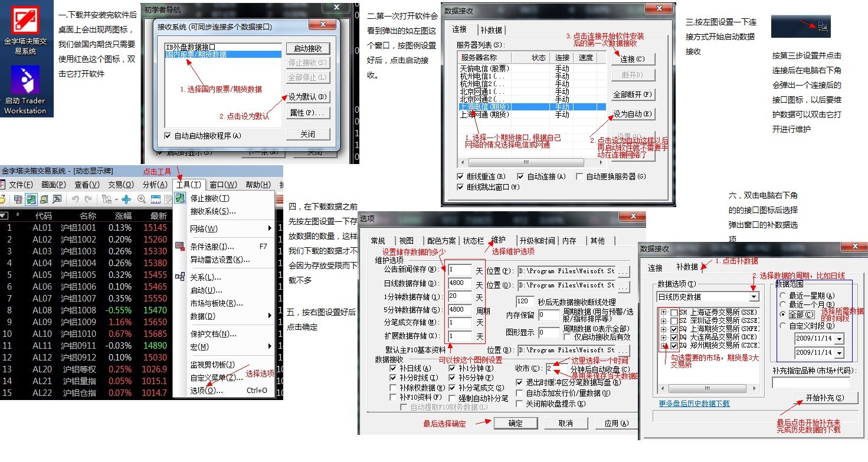This screenshot has height=462, width=868.
Task: Toggle 自动连接 checkbox in server list dialog
Action: tap(520, 176)
